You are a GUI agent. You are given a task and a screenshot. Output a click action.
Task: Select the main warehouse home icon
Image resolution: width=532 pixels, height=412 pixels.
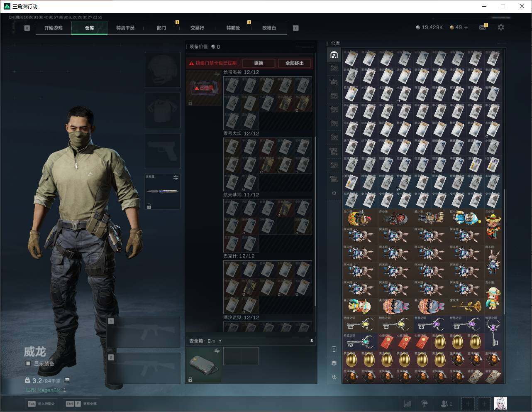[334, 55]
